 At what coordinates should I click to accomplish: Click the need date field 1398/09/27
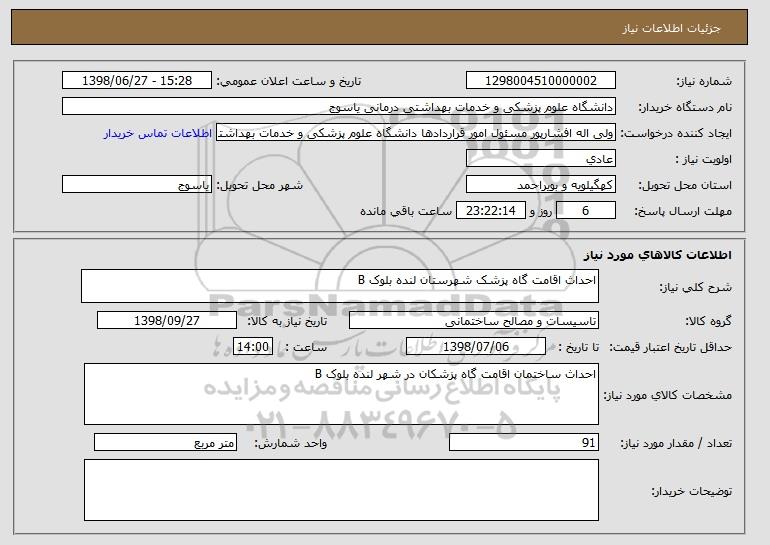167,321
